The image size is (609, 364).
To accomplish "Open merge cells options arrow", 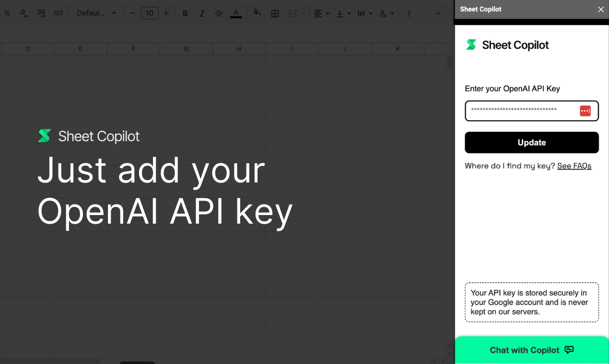I will click(304, 13).
